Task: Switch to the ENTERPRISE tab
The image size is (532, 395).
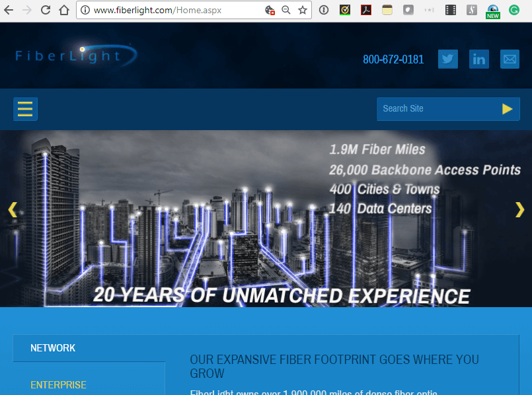Action: pyautogui.click(x=59, y=384)
